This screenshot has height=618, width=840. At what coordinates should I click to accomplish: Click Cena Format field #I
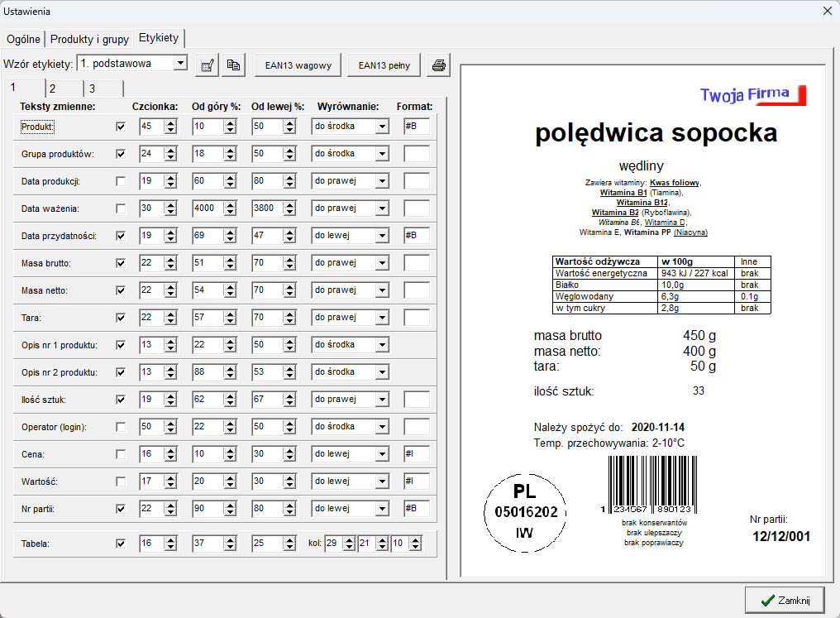pos(417,454)
